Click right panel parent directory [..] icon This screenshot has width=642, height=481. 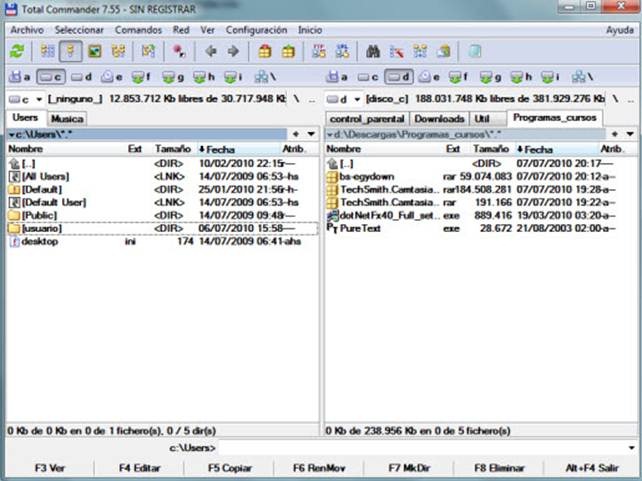point(332,164)
